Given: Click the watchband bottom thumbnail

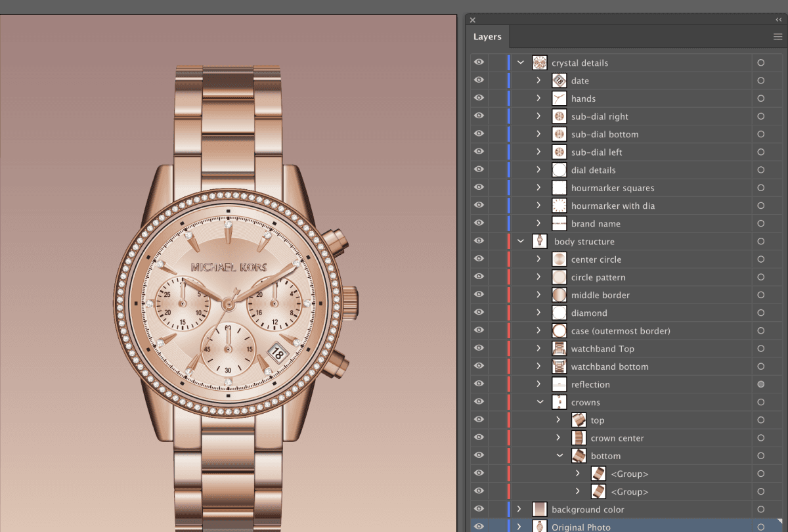Looking at the screenshot, I should point(559,366).
